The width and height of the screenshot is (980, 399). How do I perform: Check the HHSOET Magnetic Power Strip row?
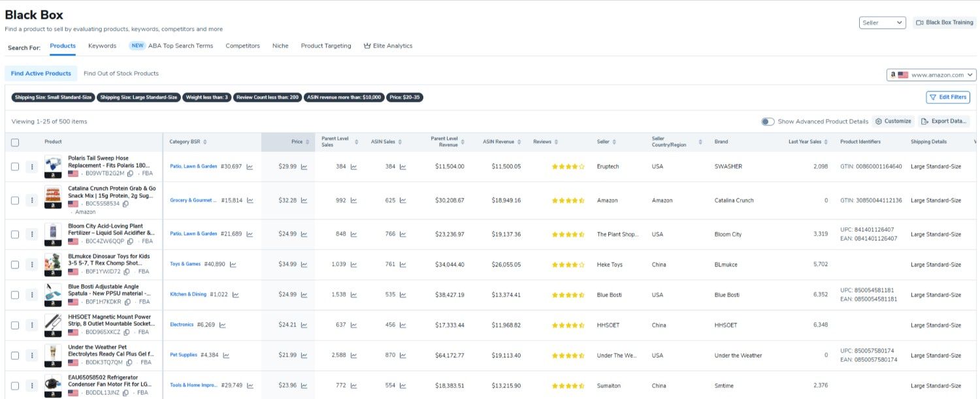click(15, 325)
